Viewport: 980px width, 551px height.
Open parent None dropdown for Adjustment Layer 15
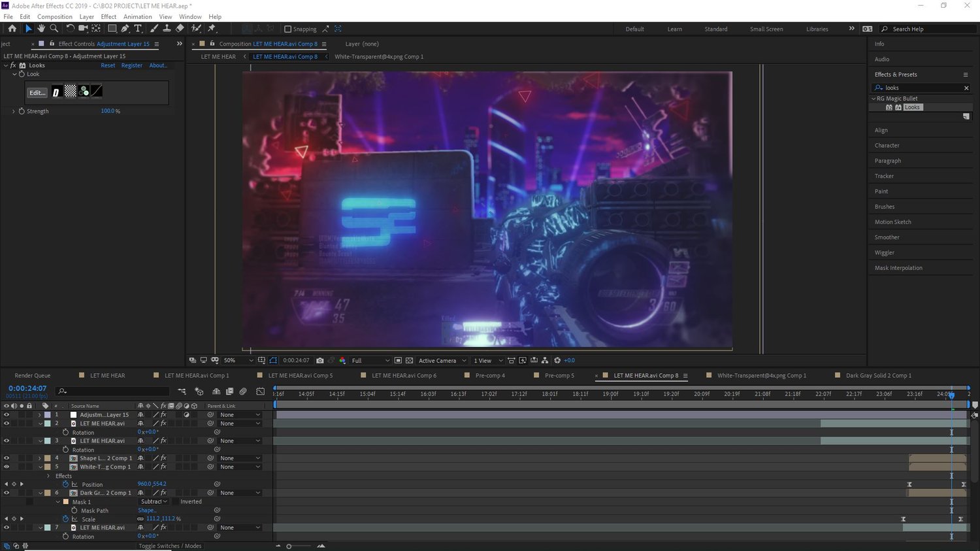240,414
